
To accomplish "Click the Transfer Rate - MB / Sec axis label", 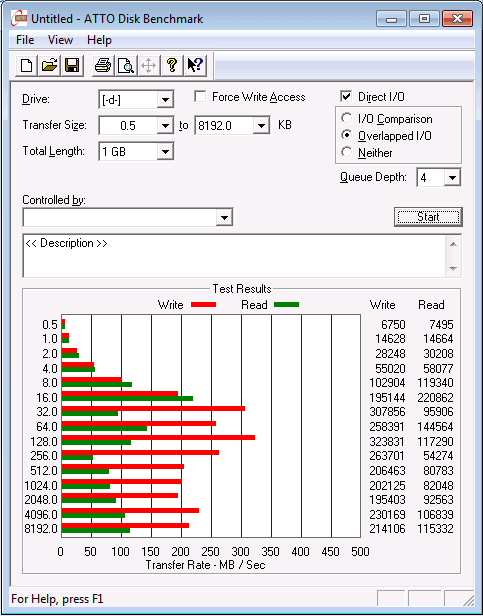I will pos(206,565).
